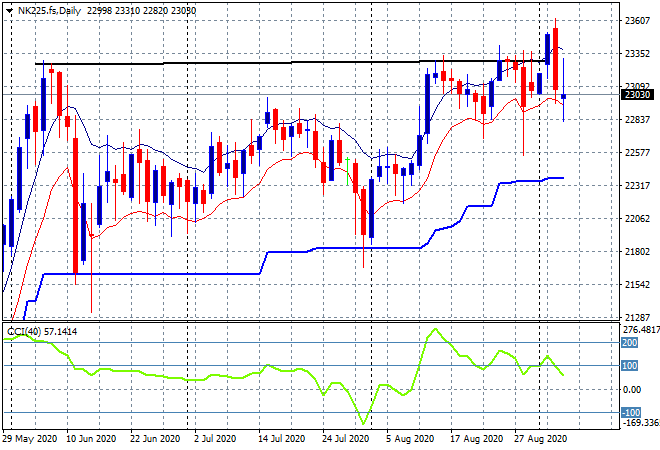This screenshot has height=450, width=660.
Task: Click the 29 May 2020 date label
Action: pos(29,439)
